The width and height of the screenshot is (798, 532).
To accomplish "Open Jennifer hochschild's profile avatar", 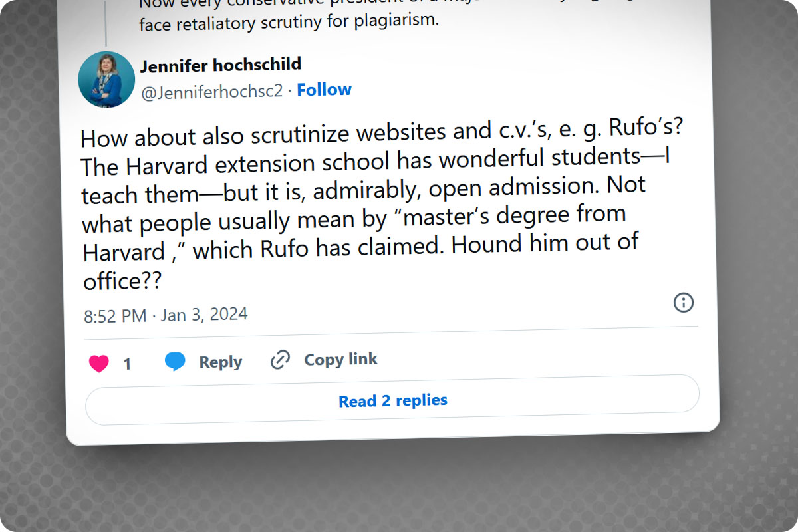I will pos(106,79).
